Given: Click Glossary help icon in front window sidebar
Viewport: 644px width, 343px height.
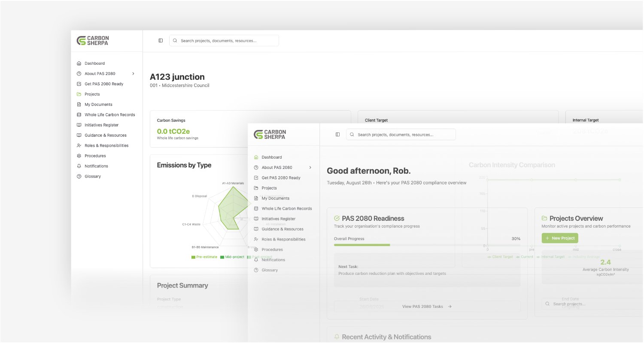Looking at the screenshot, I should point(256,271).
